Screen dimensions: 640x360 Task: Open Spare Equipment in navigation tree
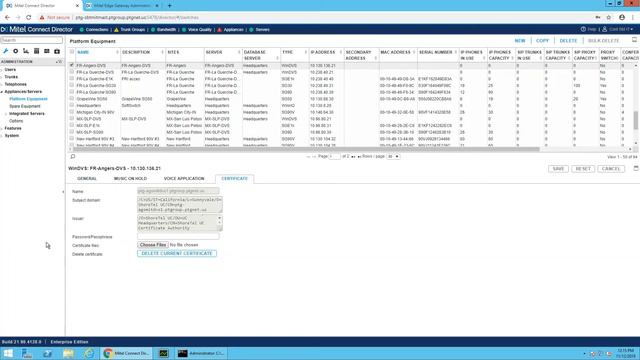pyautogui.click(x=25, y=107)
